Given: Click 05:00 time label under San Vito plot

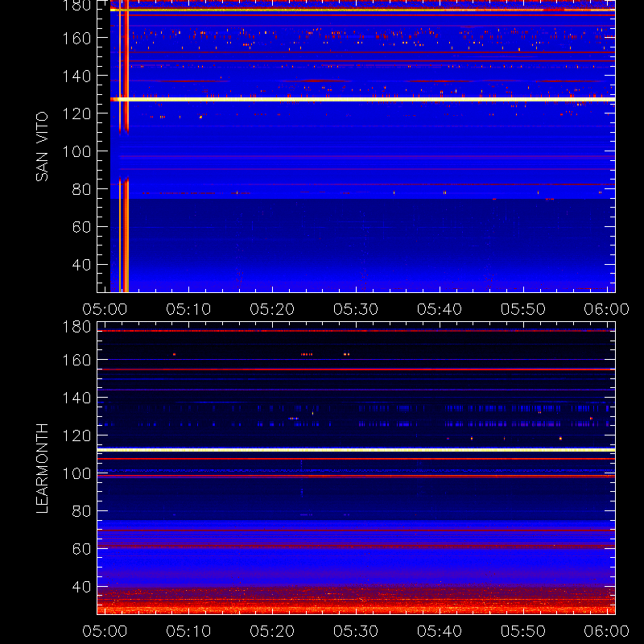Looking at the screenshot, I should point(105,309).
